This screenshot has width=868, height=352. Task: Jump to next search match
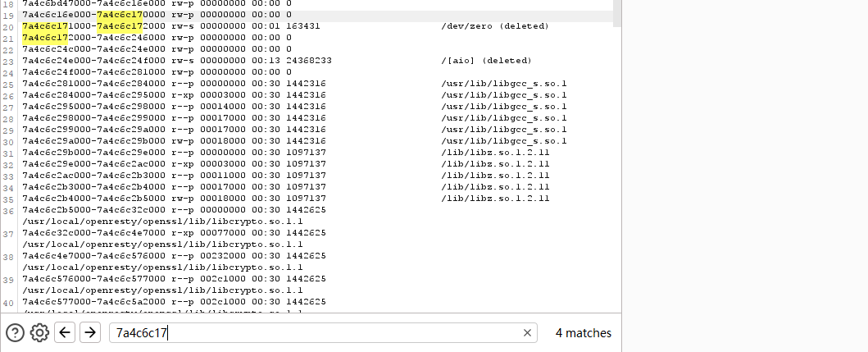(x=90, y=332)
